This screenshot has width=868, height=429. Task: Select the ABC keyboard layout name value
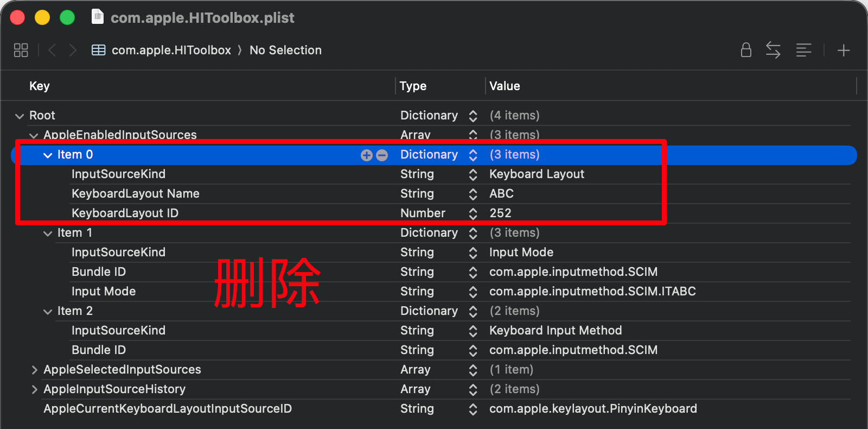tap(501, 194)
